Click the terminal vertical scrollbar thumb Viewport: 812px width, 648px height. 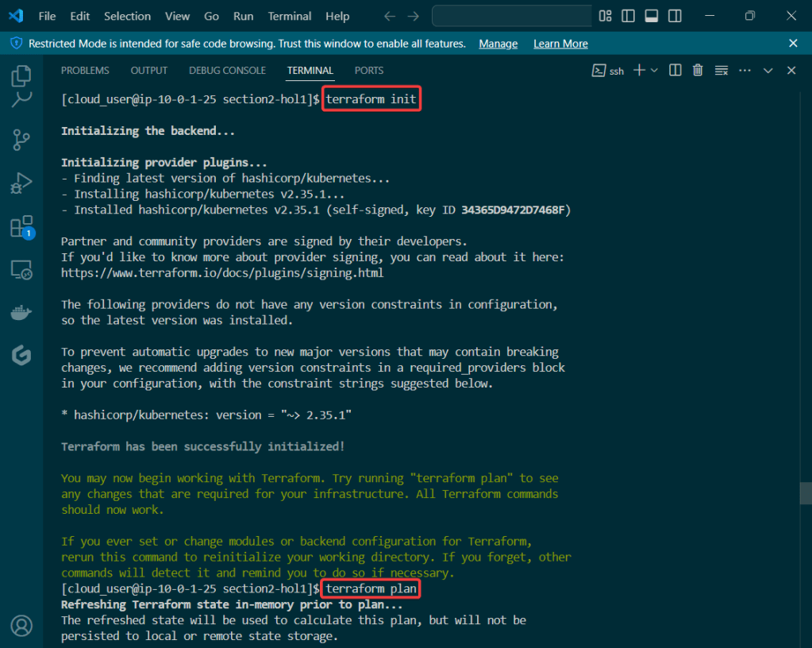(806, 493)
